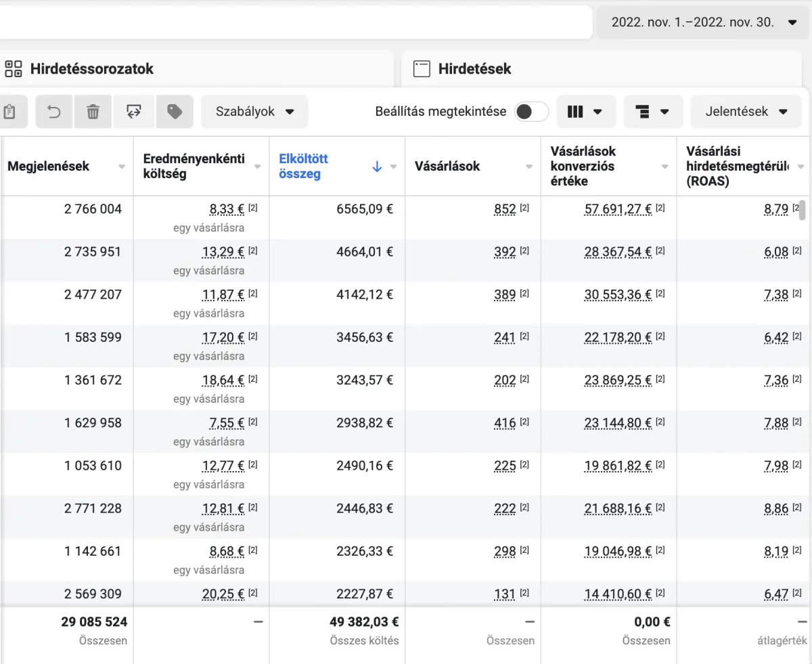Click the 8,79 ROAS value in first row

pos(775,209)
